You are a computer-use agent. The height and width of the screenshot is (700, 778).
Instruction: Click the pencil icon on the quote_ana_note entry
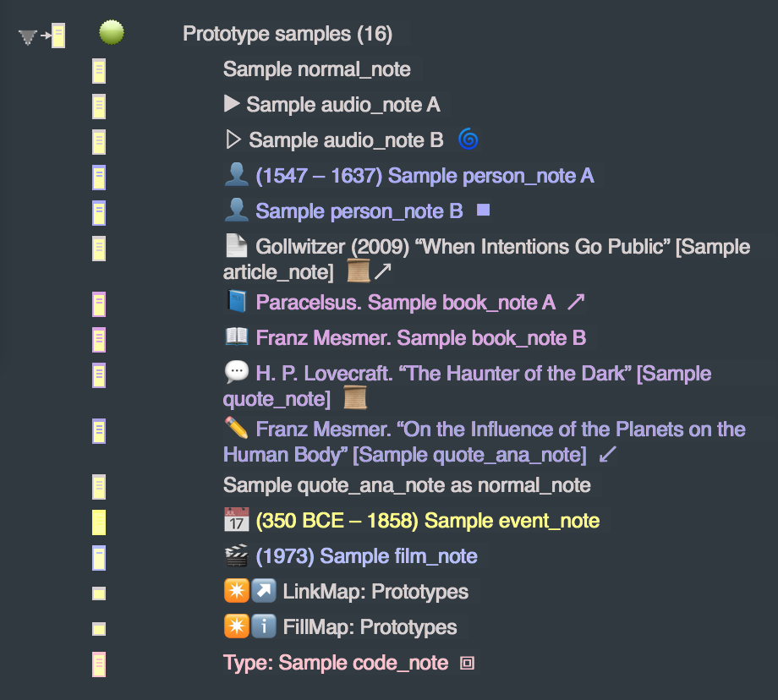(x=237, y=429)
